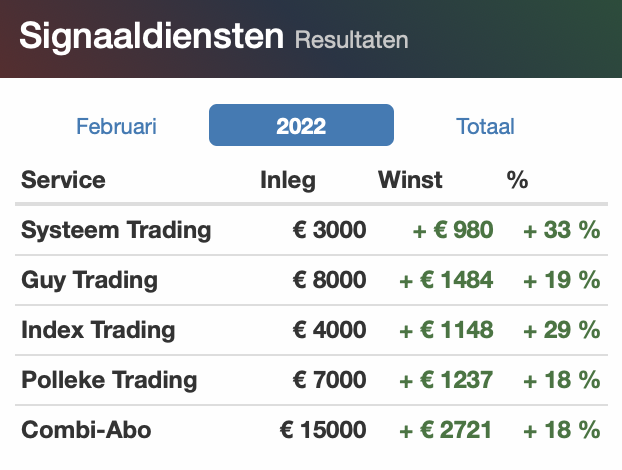Click the Service column header

[x=63, y=180]
